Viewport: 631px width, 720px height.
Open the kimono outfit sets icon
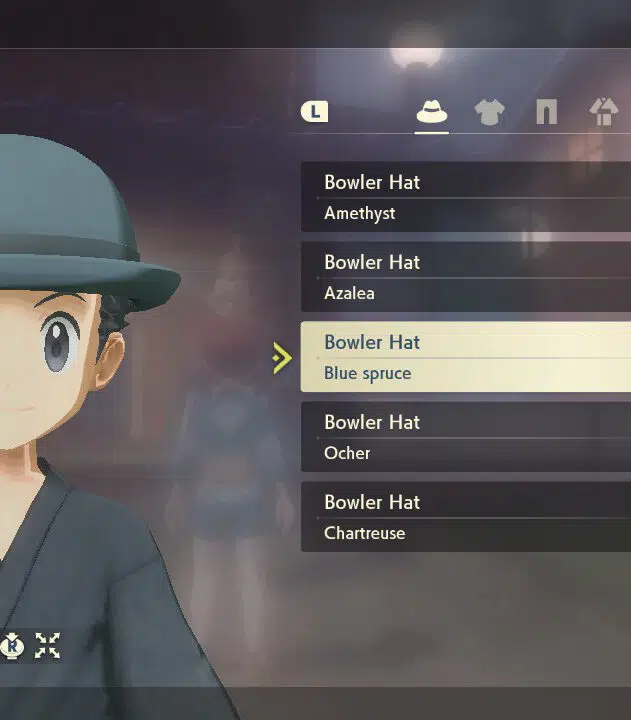[604, 111]
